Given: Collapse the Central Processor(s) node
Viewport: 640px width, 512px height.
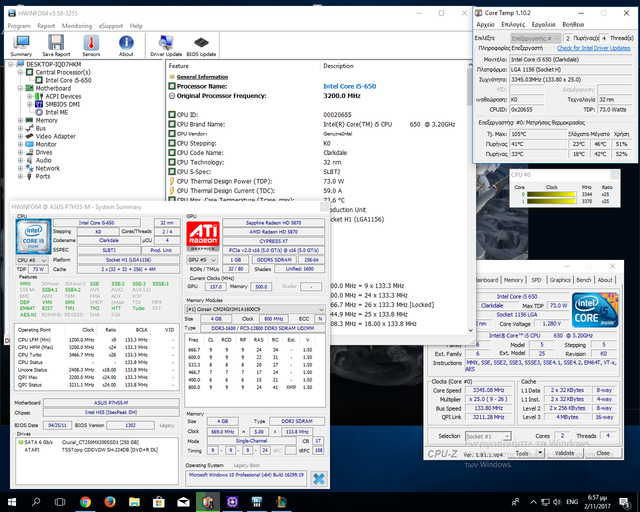Looking at the screenshot, I should (20, 72).
